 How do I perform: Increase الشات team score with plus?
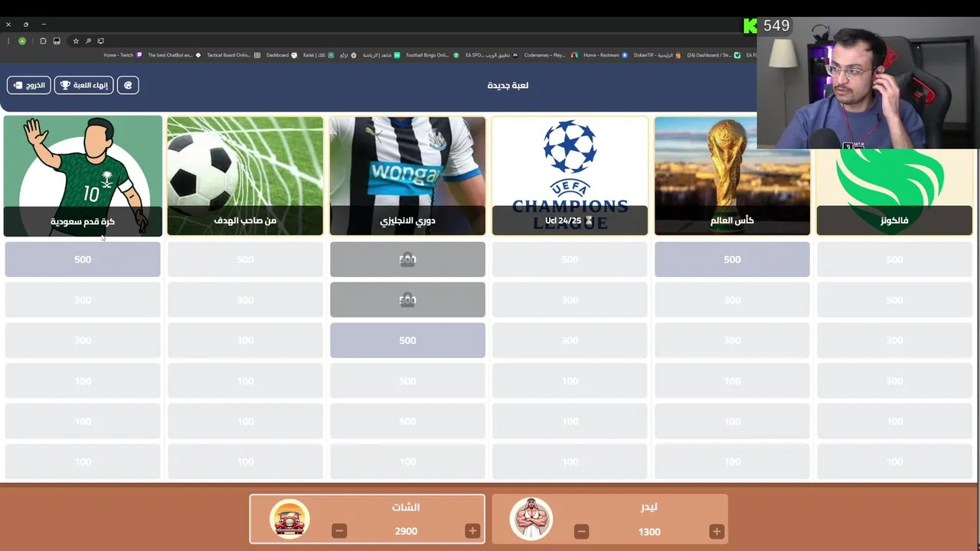[472, 531]
